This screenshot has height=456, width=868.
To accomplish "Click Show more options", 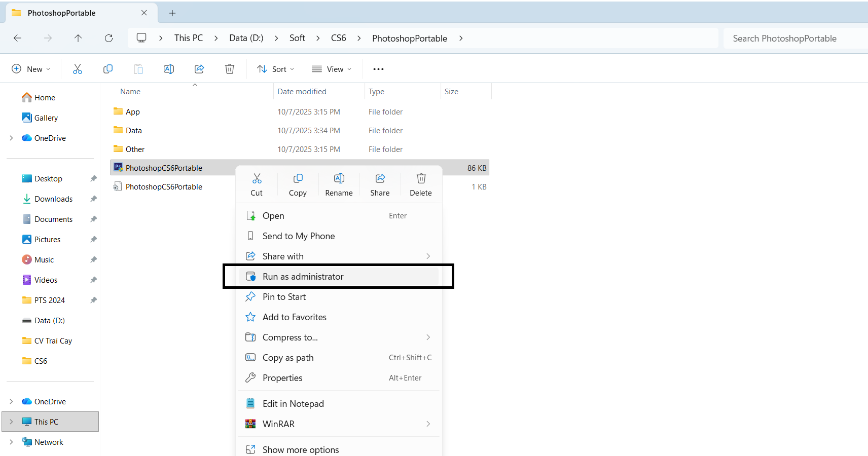I will (300, 449).
